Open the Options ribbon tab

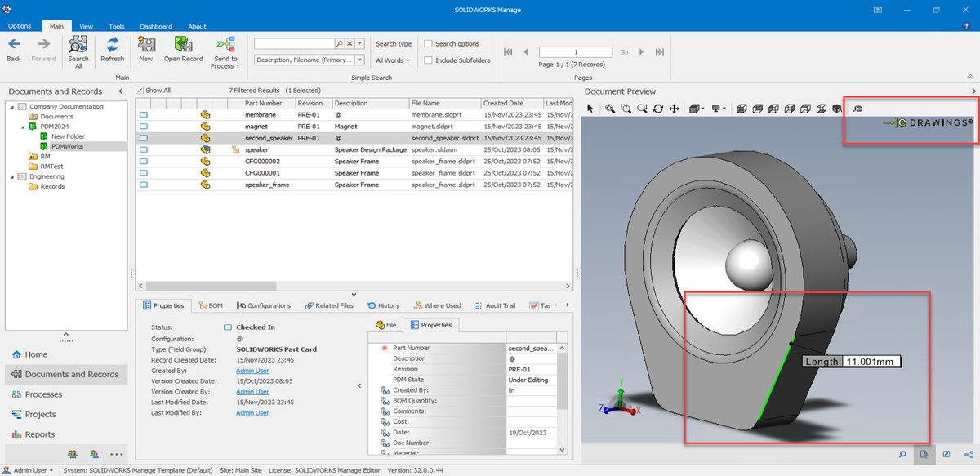(x=20, y=26)
